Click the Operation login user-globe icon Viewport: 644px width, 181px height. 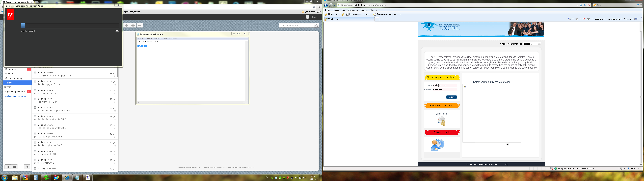[x=437, y=145]
